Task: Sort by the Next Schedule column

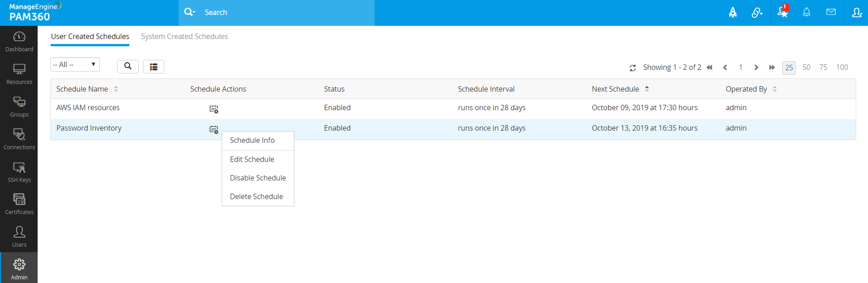Action: click(x=615, y=89)
